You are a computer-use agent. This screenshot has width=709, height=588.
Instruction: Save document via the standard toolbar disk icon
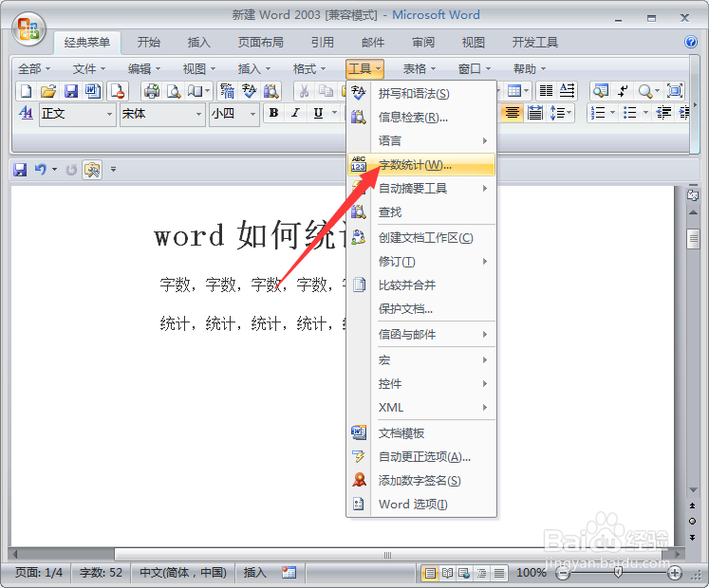coord(70,91)
